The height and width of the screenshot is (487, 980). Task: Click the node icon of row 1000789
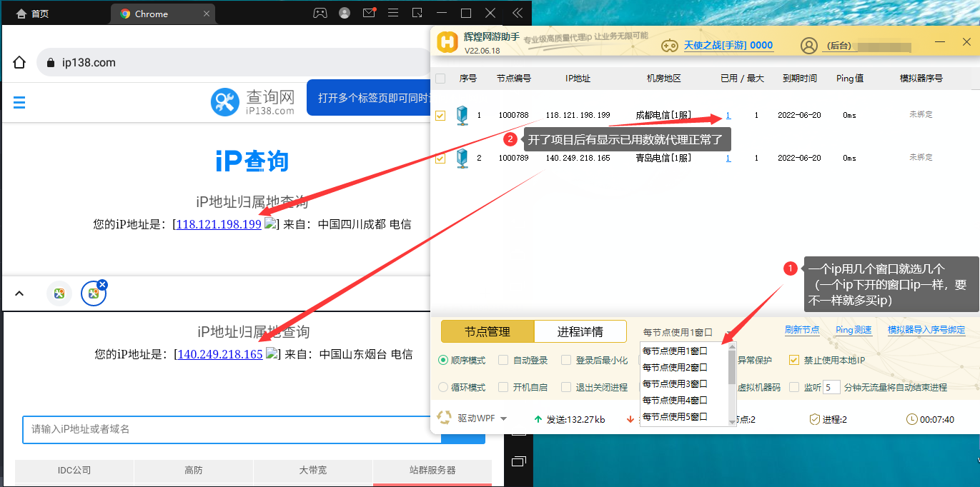(462, 158)
